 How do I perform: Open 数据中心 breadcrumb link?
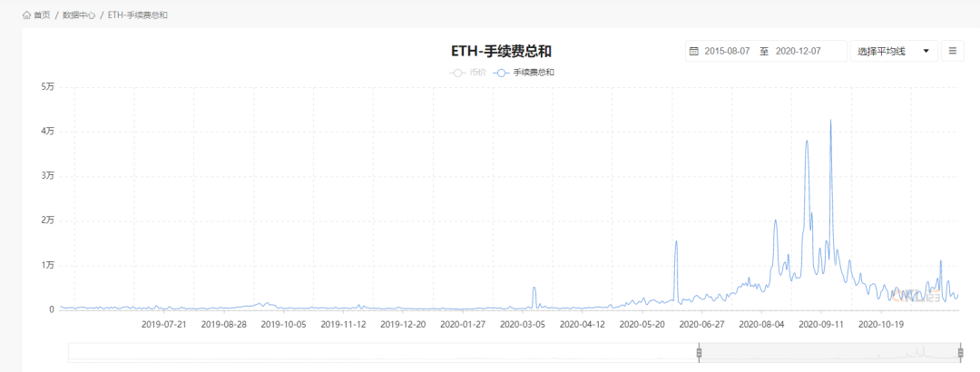(79, 15)
